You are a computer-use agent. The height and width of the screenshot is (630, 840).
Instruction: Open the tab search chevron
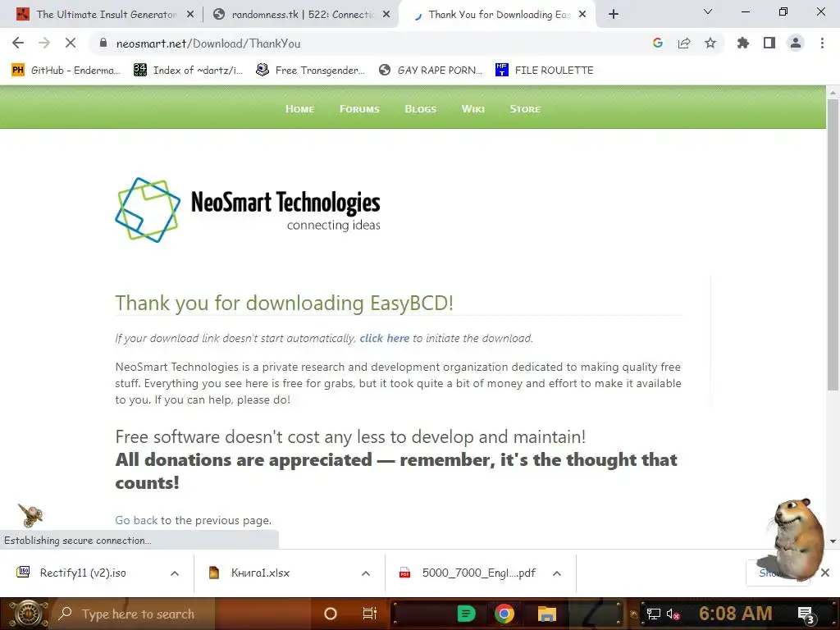pyautogui.click(x=708, y=11)
